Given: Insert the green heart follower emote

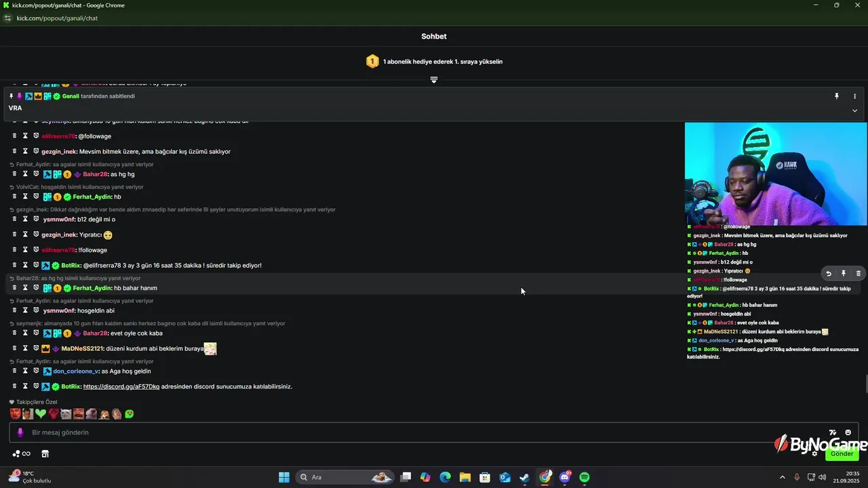Looking at the screenshot, I should point(41,413).
